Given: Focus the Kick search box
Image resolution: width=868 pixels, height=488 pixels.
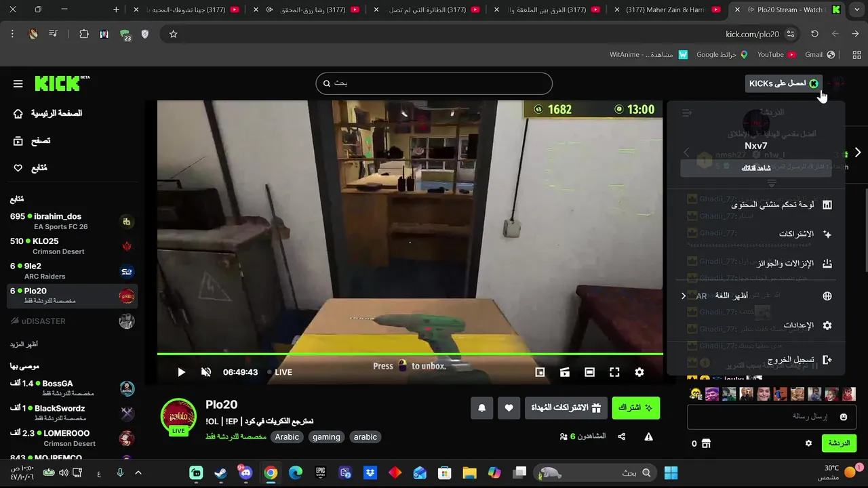Looking at the screenshot, I should (434, 83).
